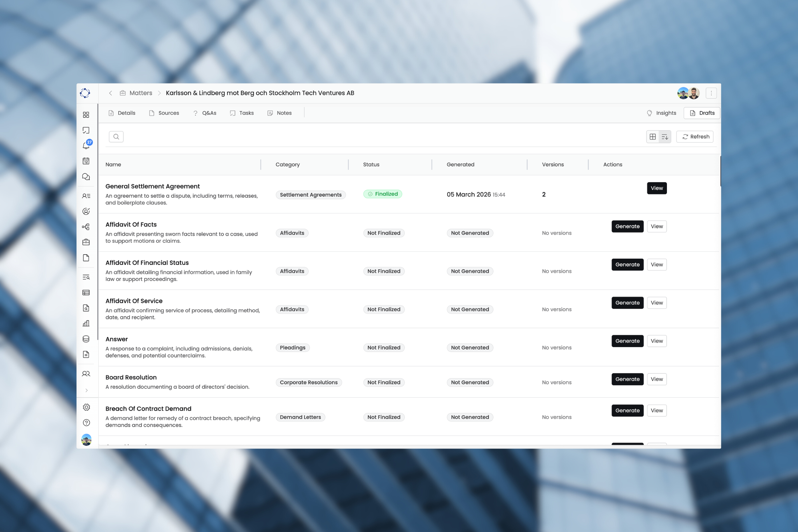Open the three-dot more options menu

(711, 93)
